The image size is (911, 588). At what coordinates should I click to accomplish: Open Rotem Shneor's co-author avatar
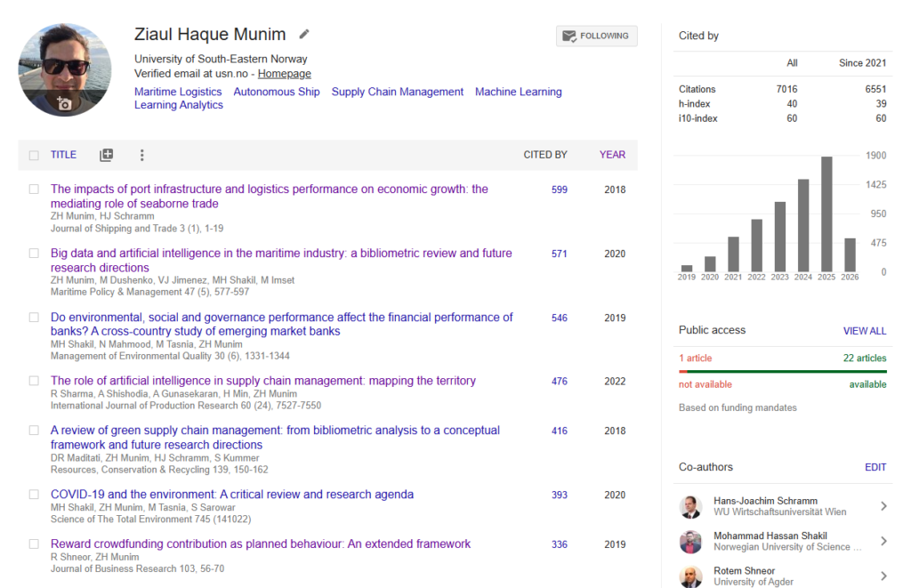pyautogui.click(x=690, y=576)
